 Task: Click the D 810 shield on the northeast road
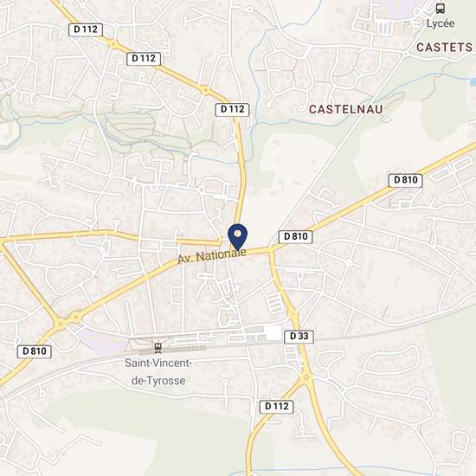tap(406, 180)
